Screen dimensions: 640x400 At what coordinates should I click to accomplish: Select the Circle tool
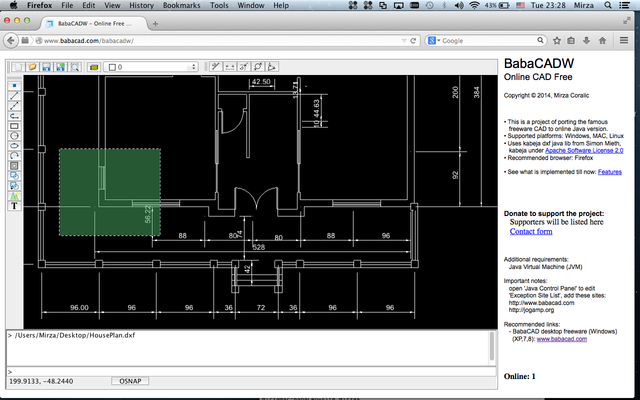(14, 136)
